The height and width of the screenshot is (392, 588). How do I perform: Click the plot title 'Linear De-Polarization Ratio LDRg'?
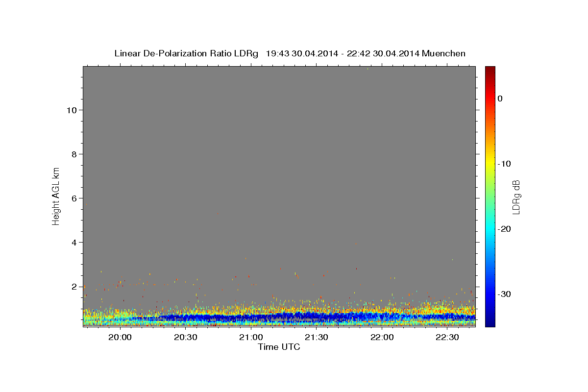pyautogui.click(x=186, y=53)
